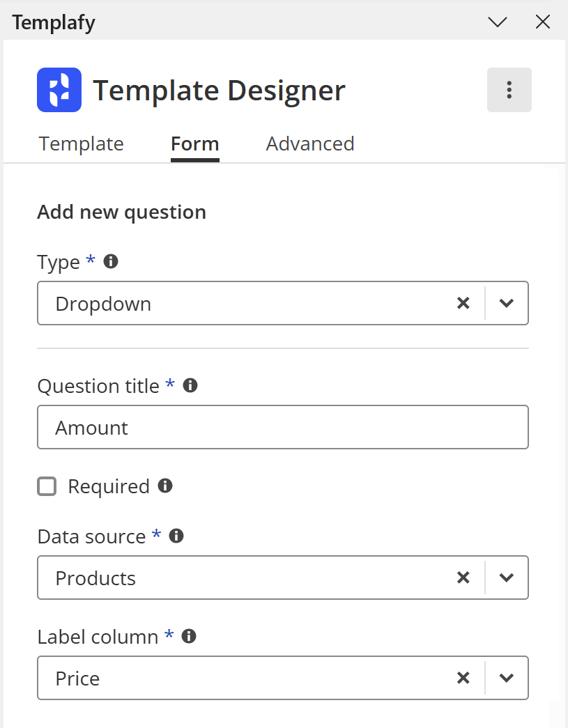Click the Templafy logo icon
The image size is (568, 728).
point(59,90)
